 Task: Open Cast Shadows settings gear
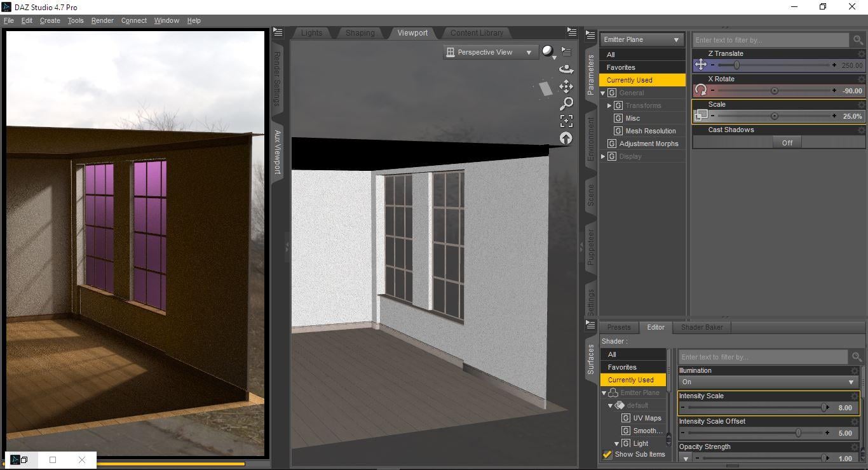tap(861, 130)
